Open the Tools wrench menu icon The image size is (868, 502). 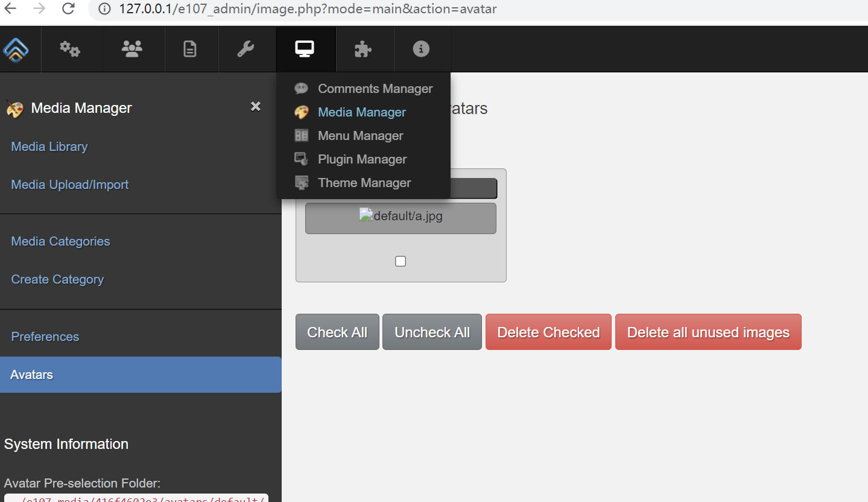click(x=246, y=49)
